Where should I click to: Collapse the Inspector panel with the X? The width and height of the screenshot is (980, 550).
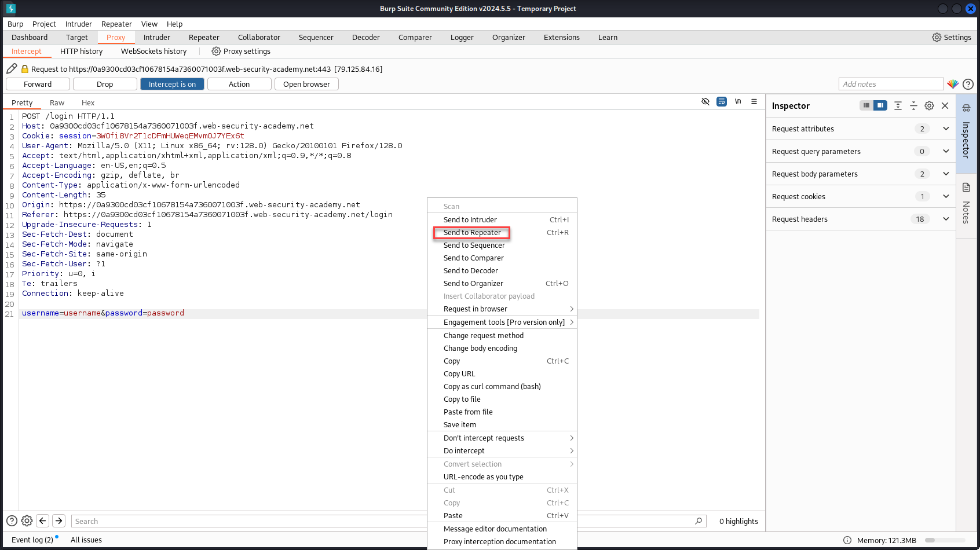click(x=945, y=105)
